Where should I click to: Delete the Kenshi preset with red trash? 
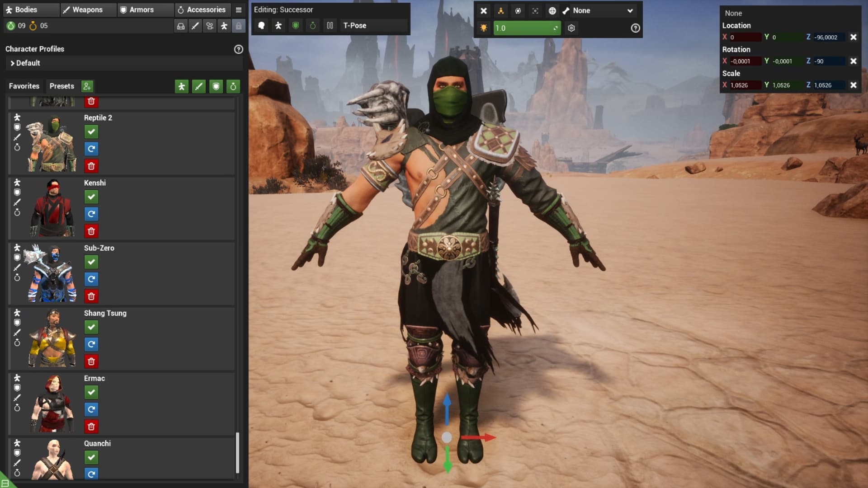click(x=91, y=231)
